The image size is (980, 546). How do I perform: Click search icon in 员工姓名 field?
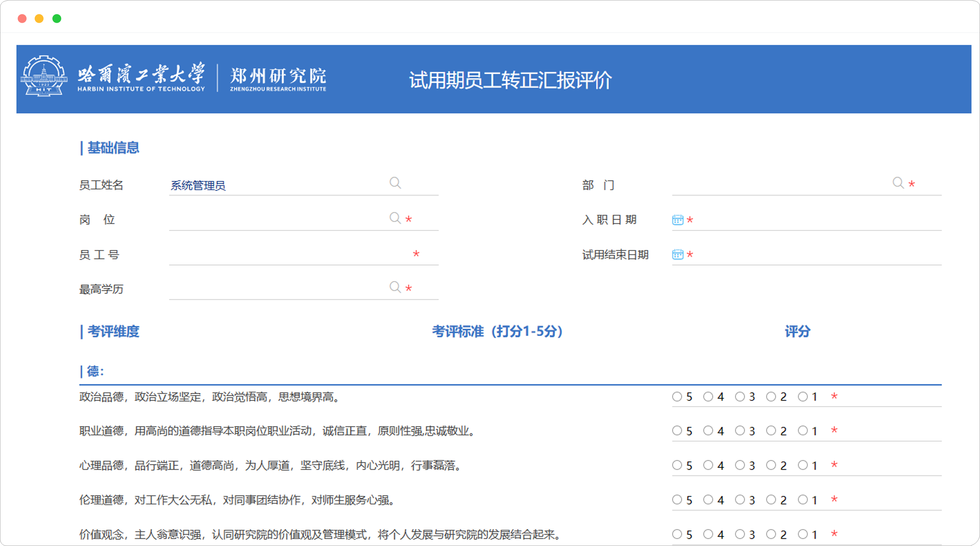coord(395,183)
